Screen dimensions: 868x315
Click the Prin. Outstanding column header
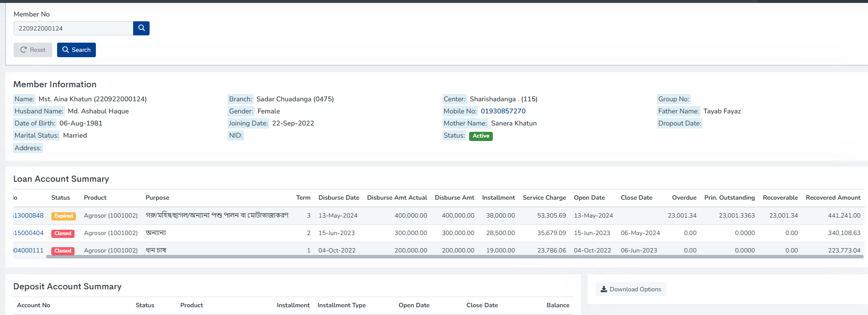click(x=729, y=198)
